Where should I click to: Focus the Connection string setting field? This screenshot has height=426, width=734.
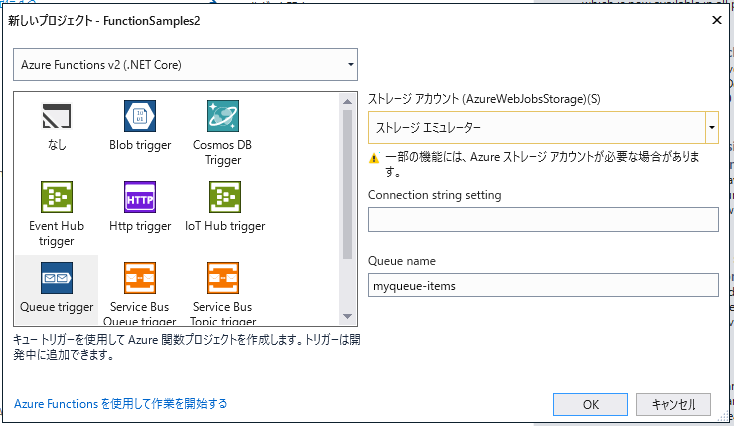(543, 220)
